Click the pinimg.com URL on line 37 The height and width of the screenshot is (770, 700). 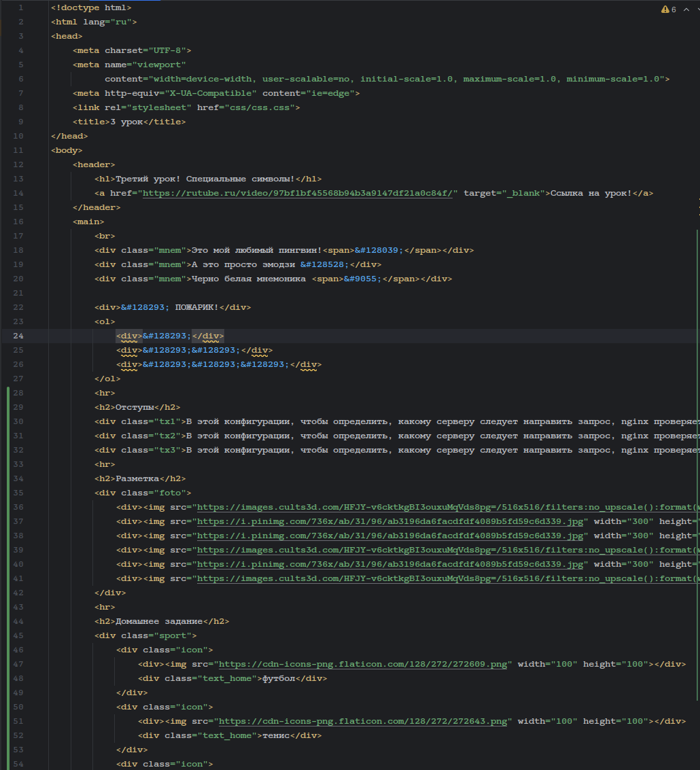[391, 521]
